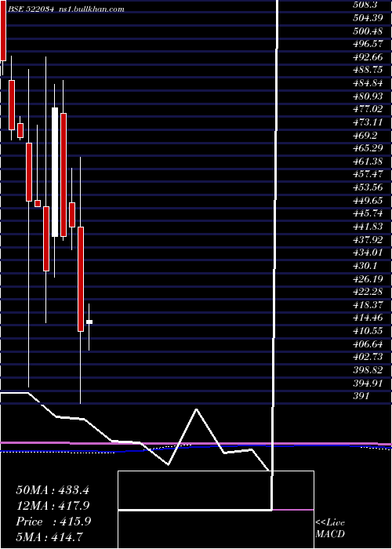Click the 465.29 price axis label
This screenshot has height=549, width=392.
(368, 148)
